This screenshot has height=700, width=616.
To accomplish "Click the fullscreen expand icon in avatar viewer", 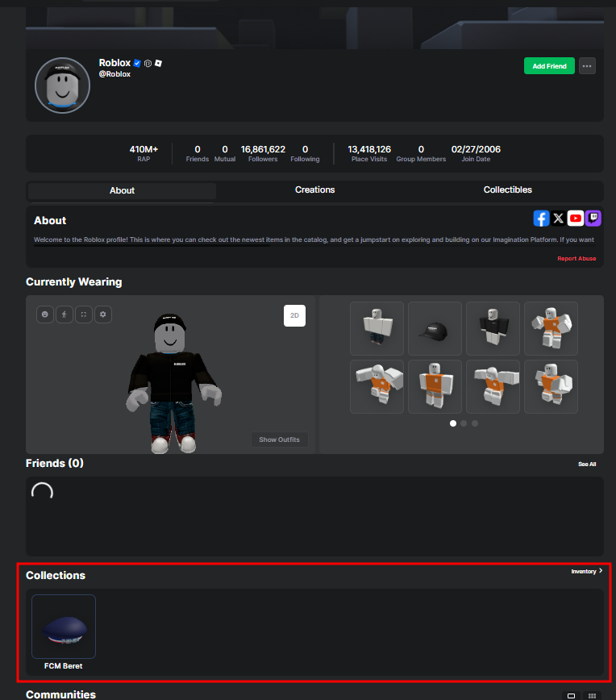I will pyautogui.click(x=84, y=315).
